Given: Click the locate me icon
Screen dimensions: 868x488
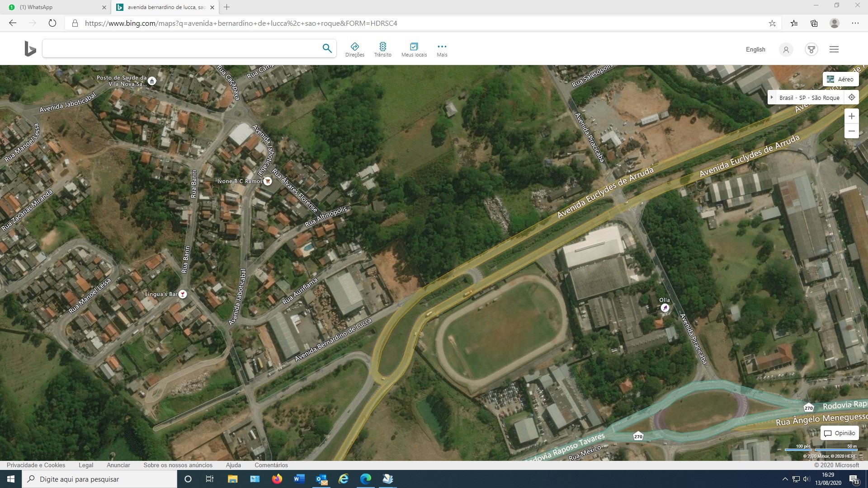Looking at the screenshot, I should [x=851, y=98].
